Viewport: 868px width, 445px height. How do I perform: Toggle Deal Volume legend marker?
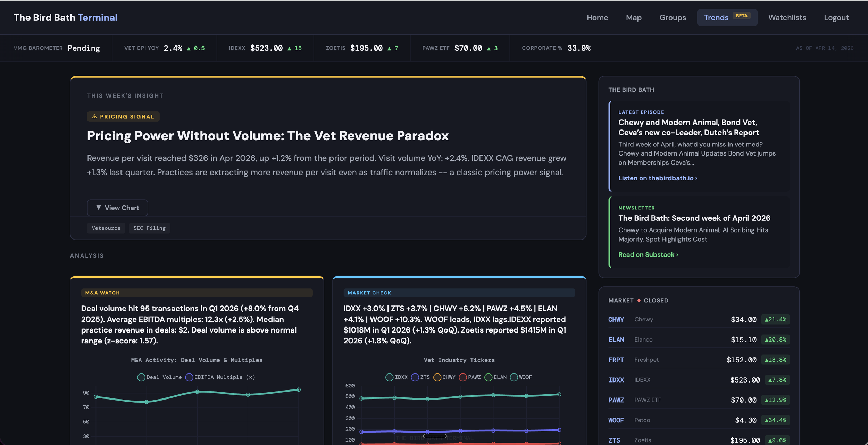tap(141, 377)
